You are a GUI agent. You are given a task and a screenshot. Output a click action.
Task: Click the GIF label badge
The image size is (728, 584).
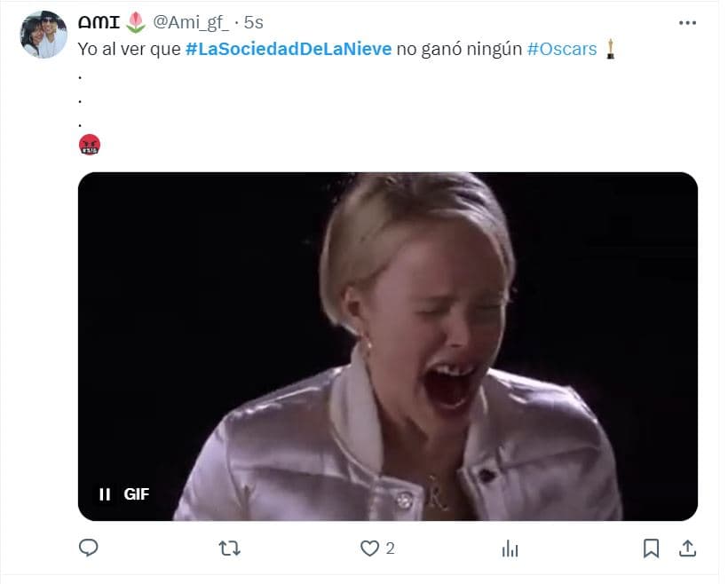pyautogui.click(x=136, y=494)
